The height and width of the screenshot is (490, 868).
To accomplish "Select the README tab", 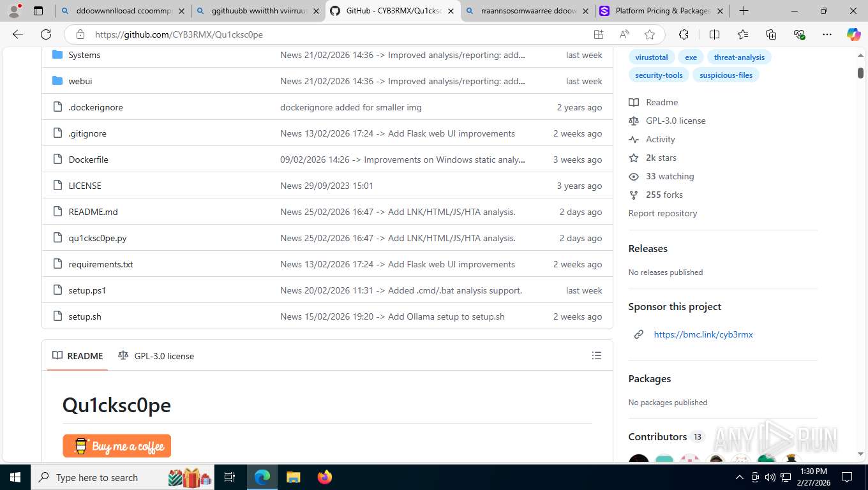I will (x=78, y=356).
